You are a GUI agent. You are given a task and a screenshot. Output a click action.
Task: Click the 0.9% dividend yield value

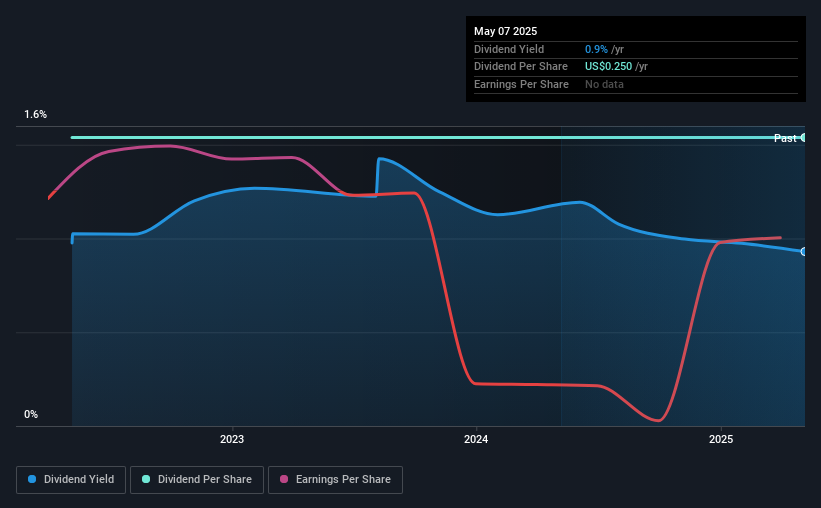596,49
